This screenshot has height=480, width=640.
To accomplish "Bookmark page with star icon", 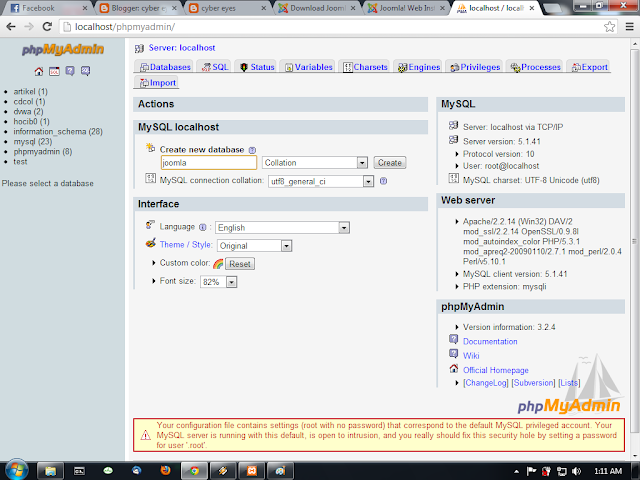I will (x=609, y=27).
